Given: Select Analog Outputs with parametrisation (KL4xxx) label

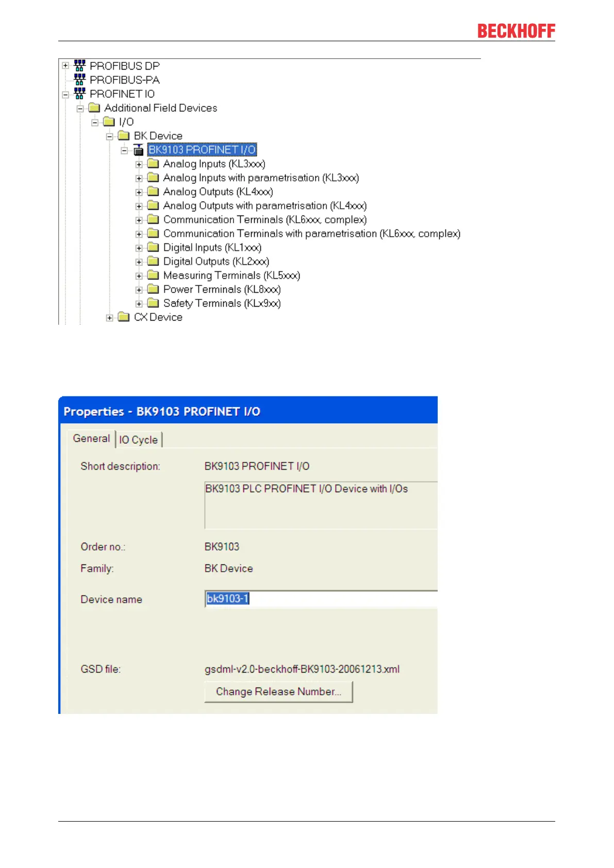Looking at the screenshot, I should tap(265, 206).
